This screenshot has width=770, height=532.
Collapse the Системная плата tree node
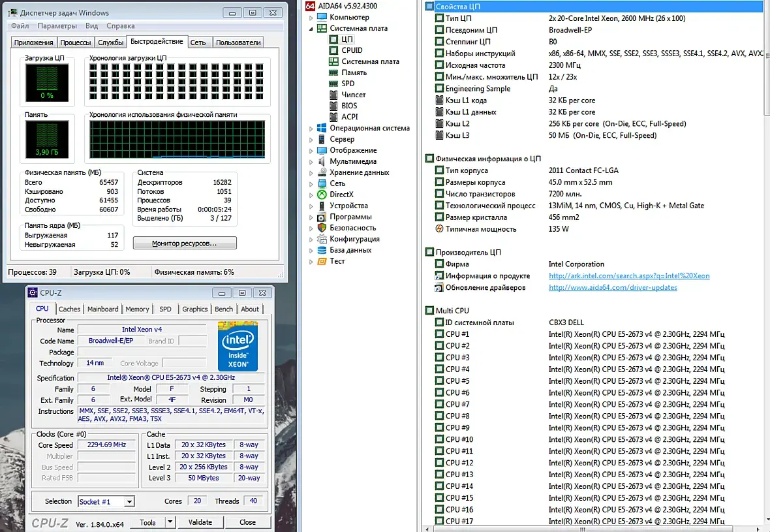tap(311, 29)
